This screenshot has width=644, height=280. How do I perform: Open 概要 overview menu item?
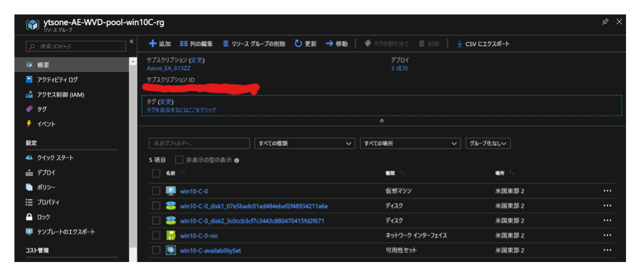click(71, 65)
